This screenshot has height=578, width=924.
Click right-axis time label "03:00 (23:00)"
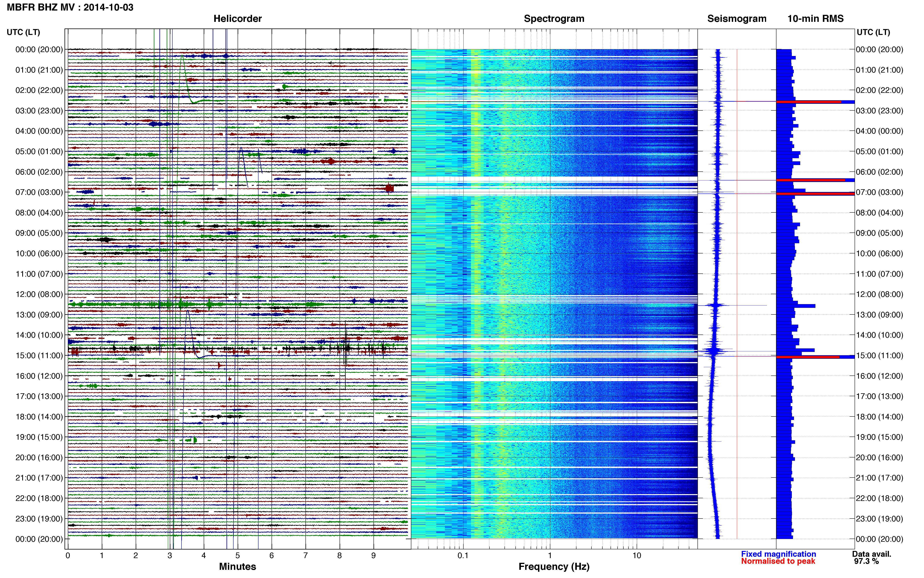coord(880,111)
